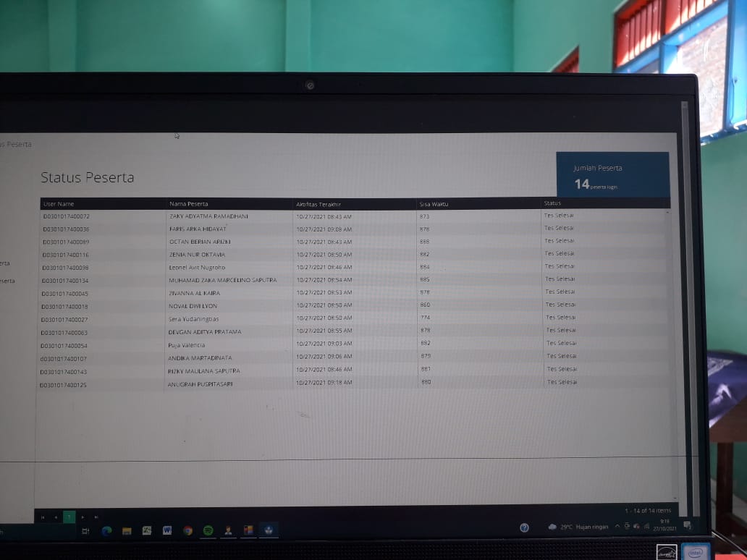Open the help icon in the taskbar
The width and height of the screenshot is (747, 560).
click(524, 527)
